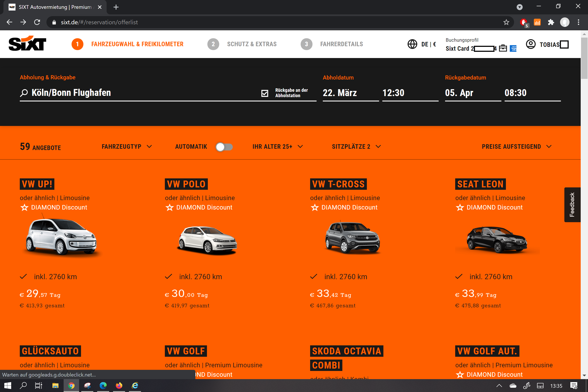Click the page vertical scrollbar thumb
This screenshot has height=392, width=588.
tap(584, 58)
